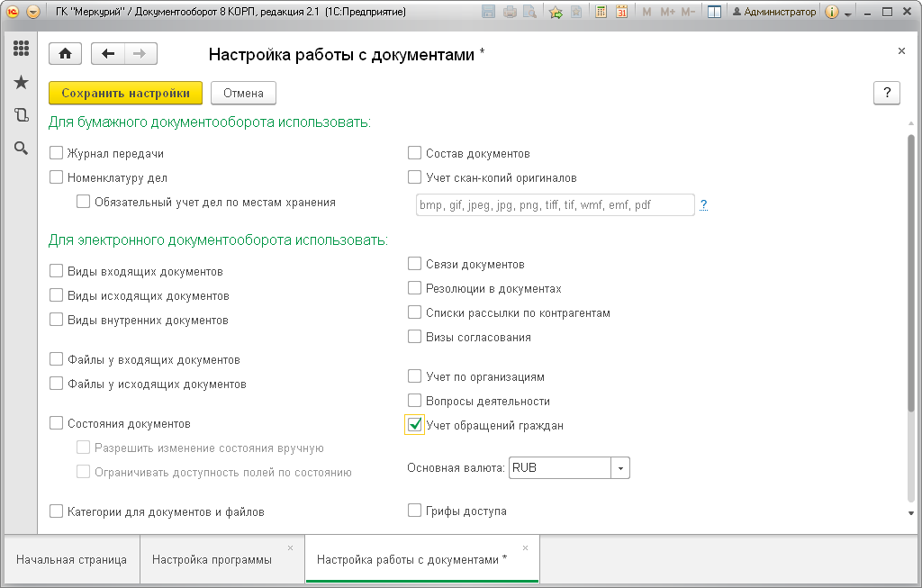The image size is (922, 588).
Task: Click the save diskette toolbar icon
Action: point(488,12)
